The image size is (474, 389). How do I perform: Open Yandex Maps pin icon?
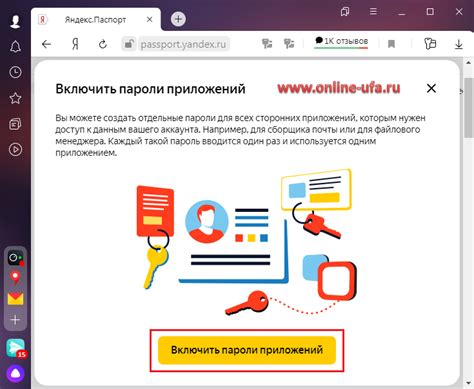pos(15,278)
